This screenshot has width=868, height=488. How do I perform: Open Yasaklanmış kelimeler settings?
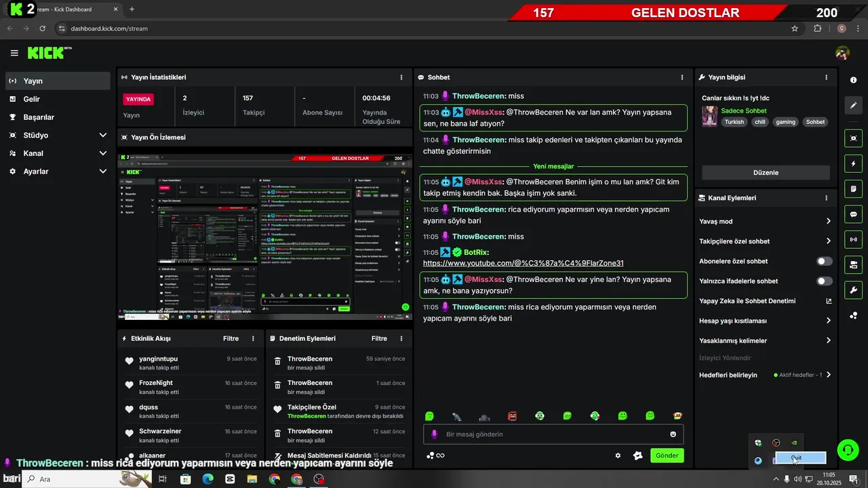766,340
